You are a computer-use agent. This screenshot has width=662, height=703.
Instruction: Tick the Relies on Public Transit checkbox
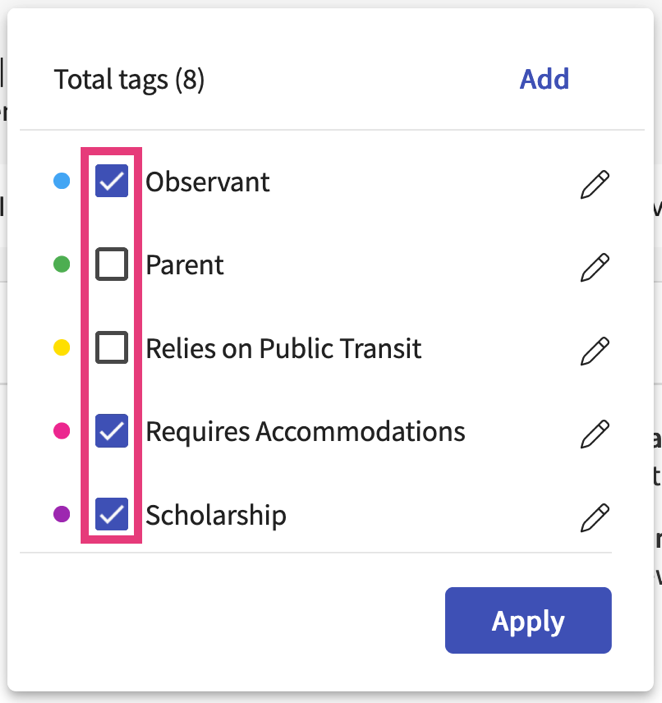tap(112, 347)
